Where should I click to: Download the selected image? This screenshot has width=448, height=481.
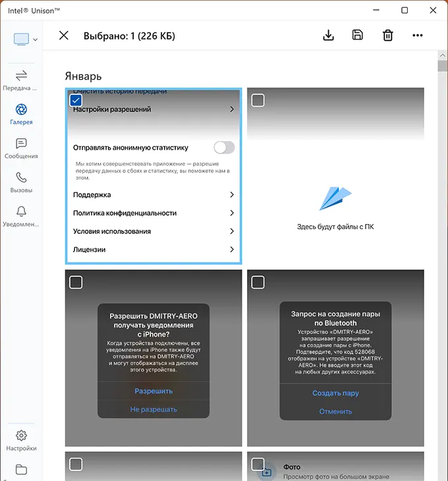(328, 36)
